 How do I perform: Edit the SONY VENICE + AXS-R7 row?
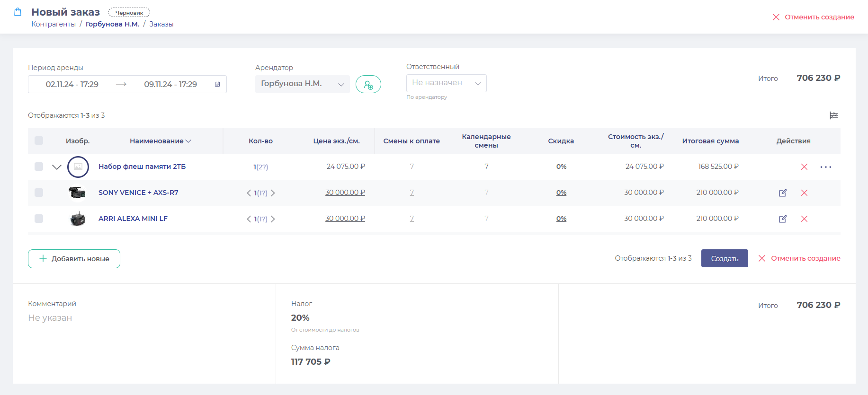[x=782, y=193]
